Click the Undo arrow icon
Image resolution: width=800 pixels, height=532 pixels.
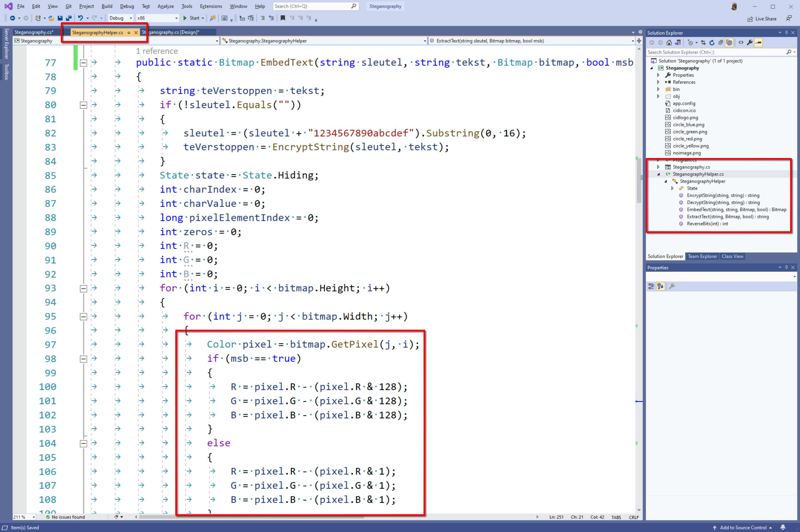tap(80, 18)
